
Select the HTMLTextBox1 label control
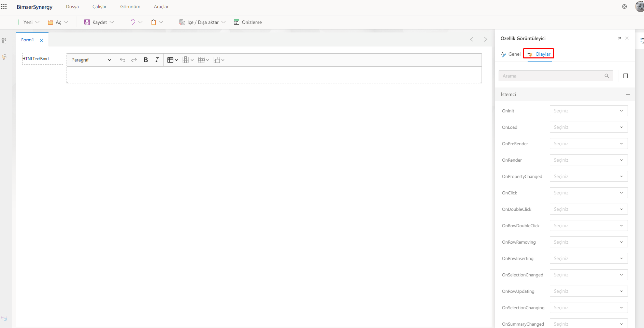pos(43,59)
